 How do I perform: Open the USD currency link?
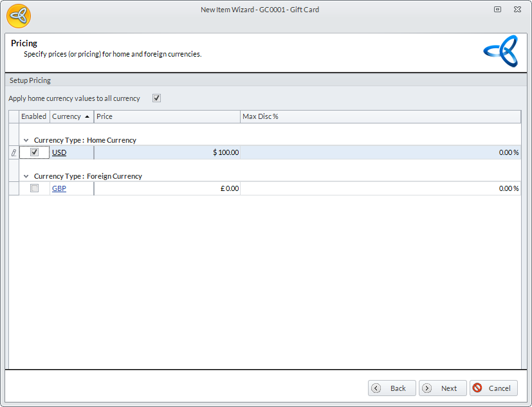click(59, 152)
